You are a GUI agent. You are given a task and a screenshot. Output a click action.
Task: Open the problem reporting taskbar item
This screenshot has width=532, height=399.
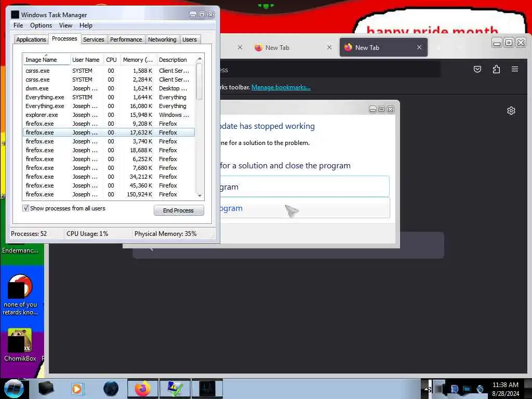coord(175,389)
